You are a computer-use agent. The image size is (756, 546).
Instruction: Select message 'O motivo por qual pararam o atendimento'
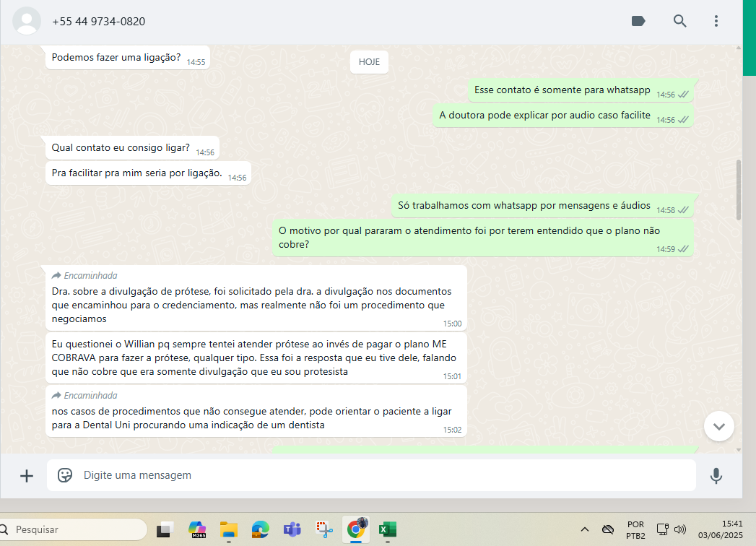(483, 238)
